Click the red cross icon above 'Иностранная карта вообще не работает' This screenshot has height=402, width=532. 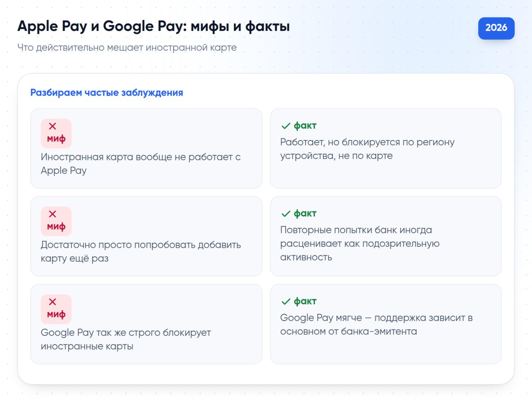pyautogui.click(x=52, y=127)
